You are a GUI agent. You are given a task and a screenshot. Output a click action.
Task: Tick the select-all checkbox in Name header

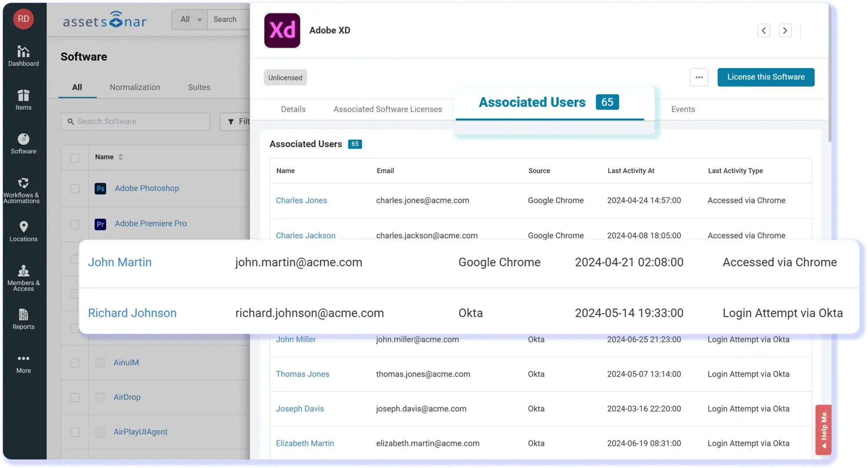75,158
